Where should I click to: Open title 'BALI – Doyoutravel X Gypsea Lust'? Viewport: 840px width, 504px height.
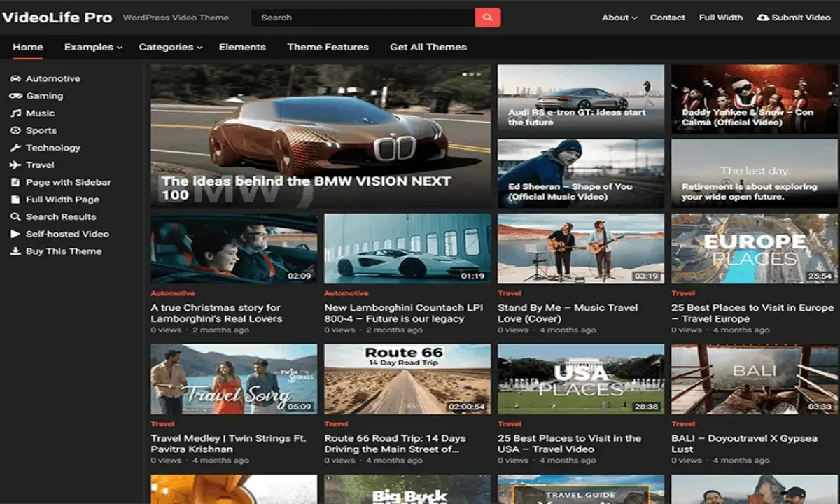744,444
